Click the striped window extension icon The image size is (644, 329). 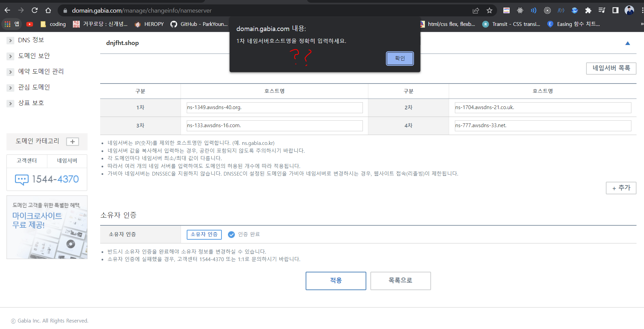(x=506, y=11)
